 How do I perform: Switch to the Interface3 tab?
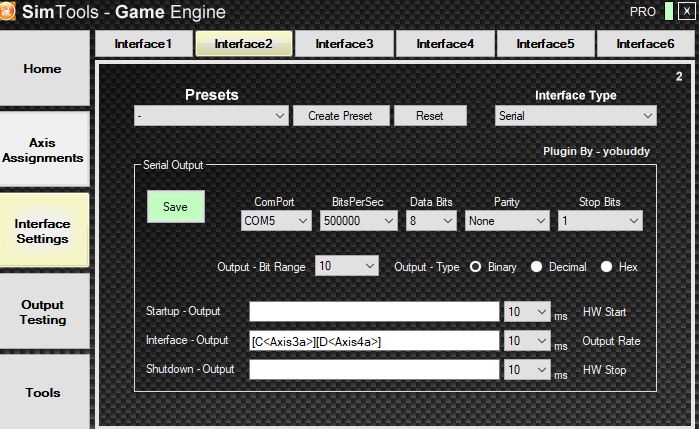coord(344,44)
